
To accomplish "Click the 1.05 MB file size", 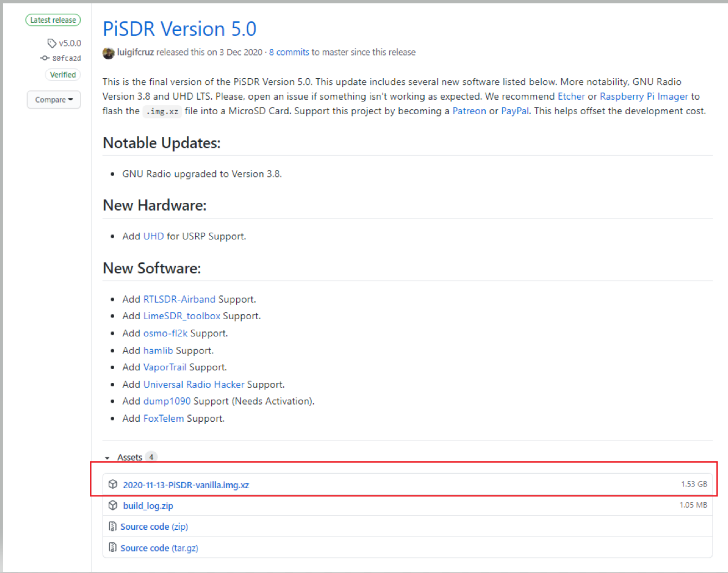I will (693, 505).
